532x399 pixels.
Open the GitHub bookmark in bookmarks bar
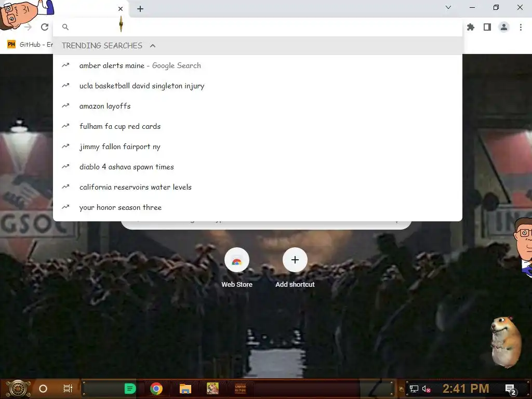[x=30, y=45]
